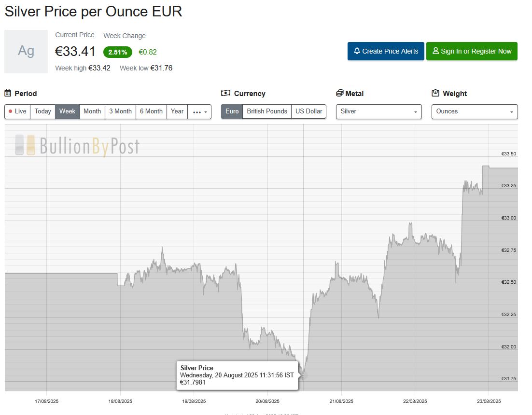The height and width of the screenshot is (415, 532).
Task: Switch to the Live period view
Action: pyautogui.click(x=18, y=111)
